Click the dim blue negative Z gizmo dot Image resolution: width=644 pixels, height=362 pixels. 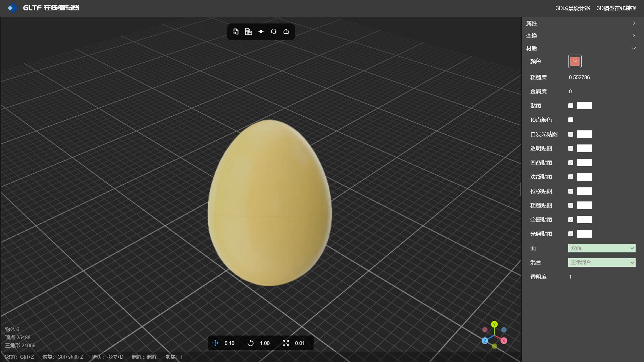pyautogui.click(x=504, y=330)
